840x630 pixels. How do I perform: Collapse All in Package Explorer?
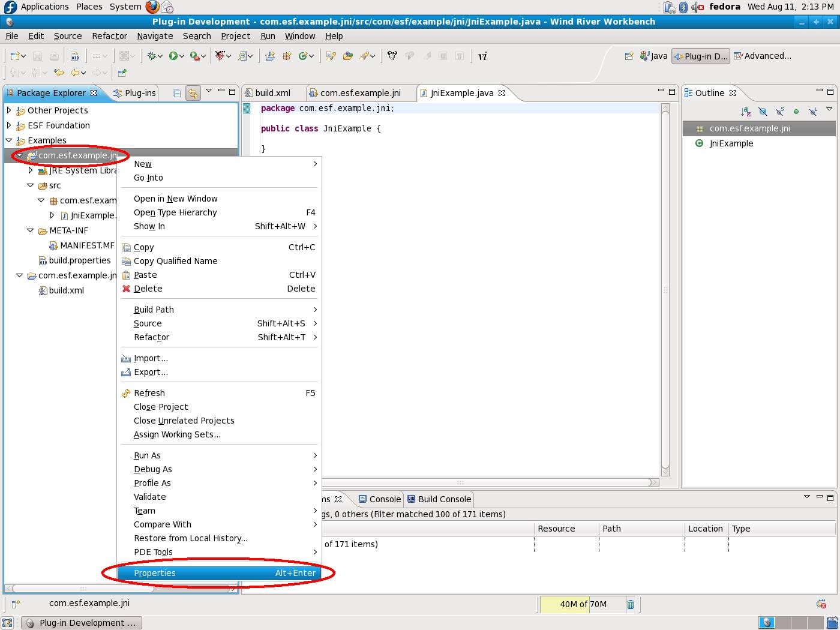point(176,93)
